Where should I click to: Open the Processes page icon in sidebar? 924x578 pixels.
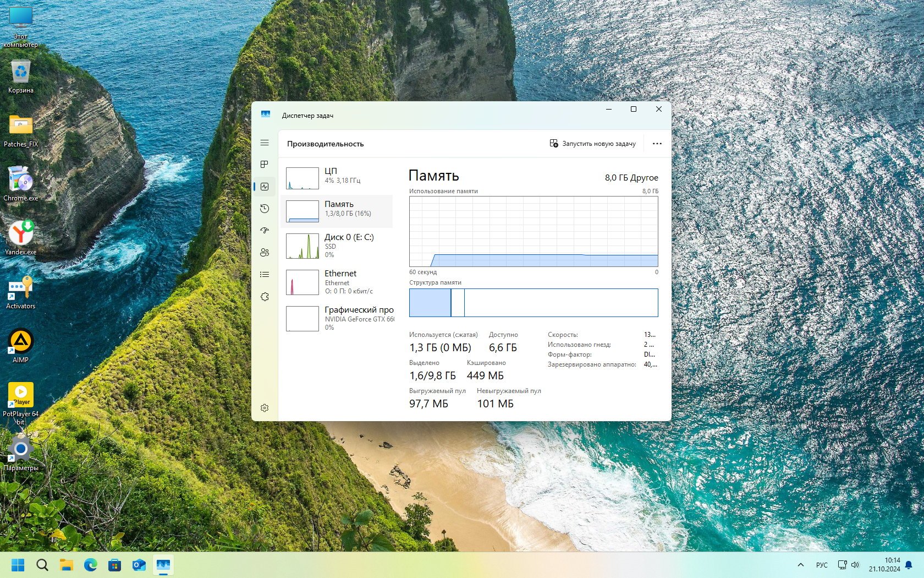click(x=265, y=165)
